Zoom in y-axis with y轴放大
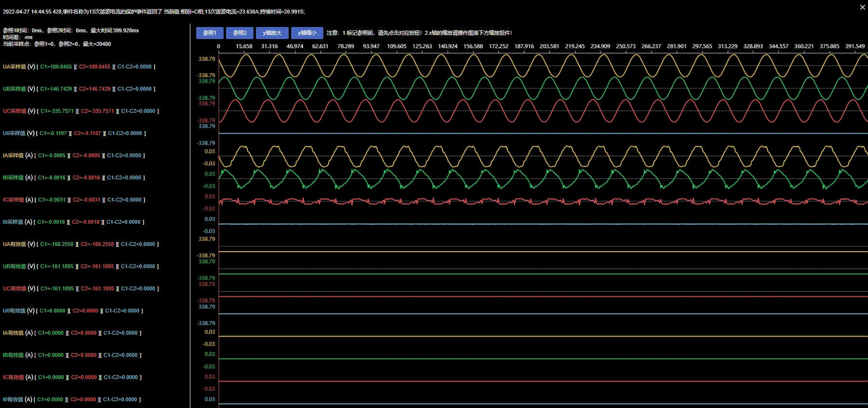The image size is (868, 408). [x=272, y=33]
